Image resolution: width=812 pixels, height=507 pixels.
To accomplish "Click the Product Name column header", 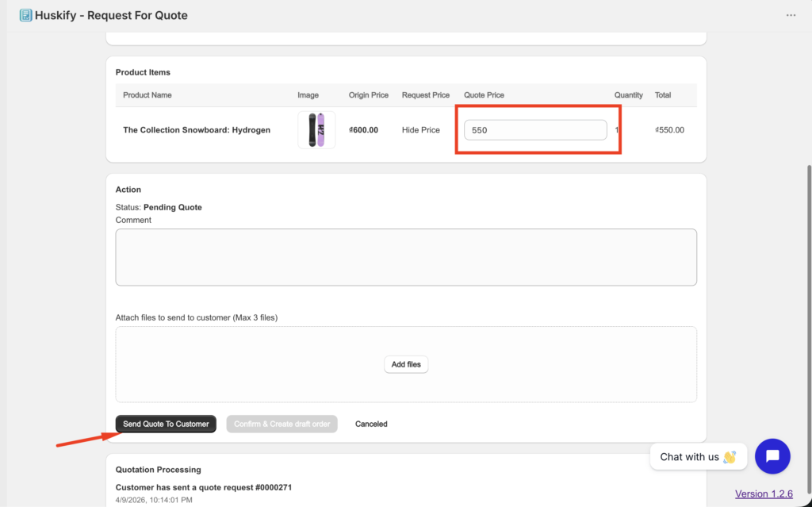I will click(147, 95).
